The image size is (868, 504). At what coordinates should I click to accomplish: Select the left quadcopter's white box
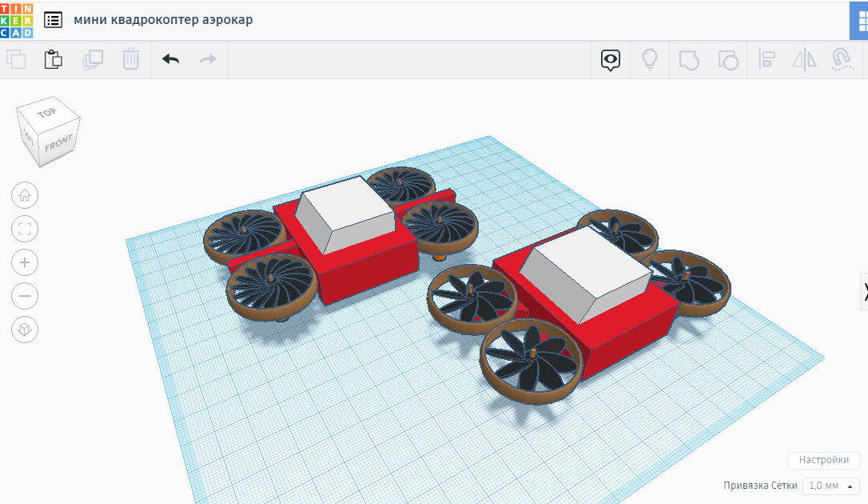coord(347,215)
